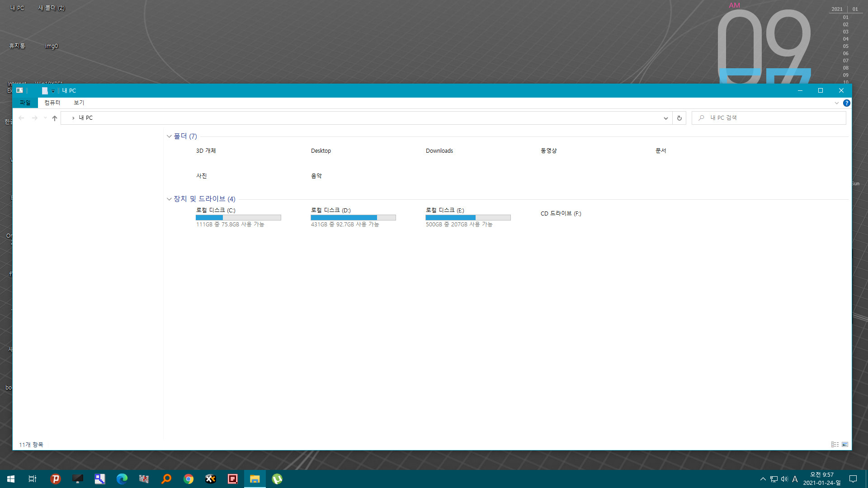Select the Desktop folder
The height and width of the screenshot is (488, 868).
321,150
